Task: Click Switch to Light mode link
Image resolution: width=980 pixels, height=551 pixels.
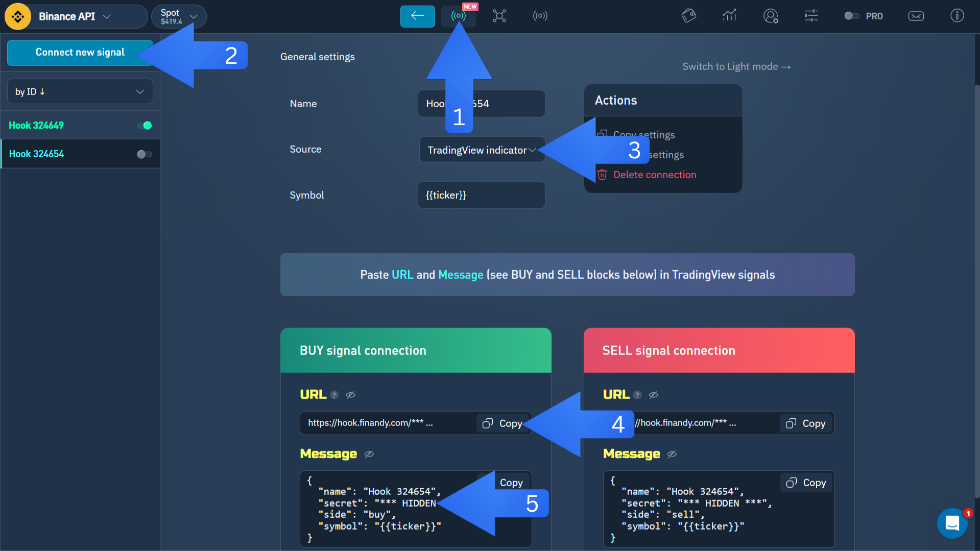Action: pos(736,66)
